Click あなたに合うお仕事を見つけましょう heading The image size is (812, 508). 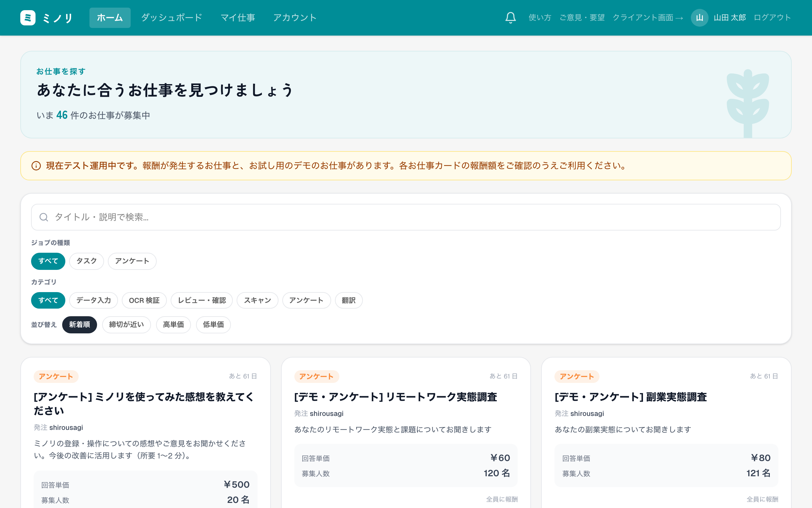coord(165,90)
